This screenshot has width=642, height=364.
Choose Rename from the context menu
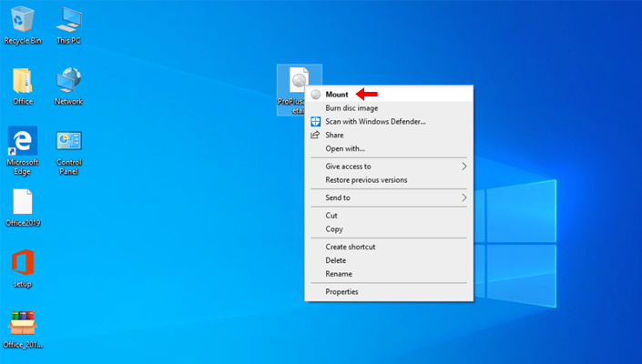339,274
